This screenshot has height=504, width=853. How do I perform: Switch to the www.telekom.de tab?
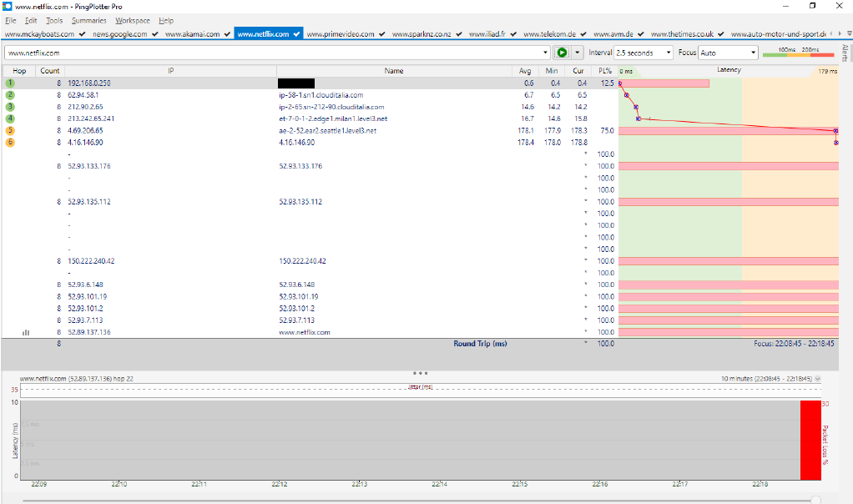pyautogui.click(x=549, y=33)
